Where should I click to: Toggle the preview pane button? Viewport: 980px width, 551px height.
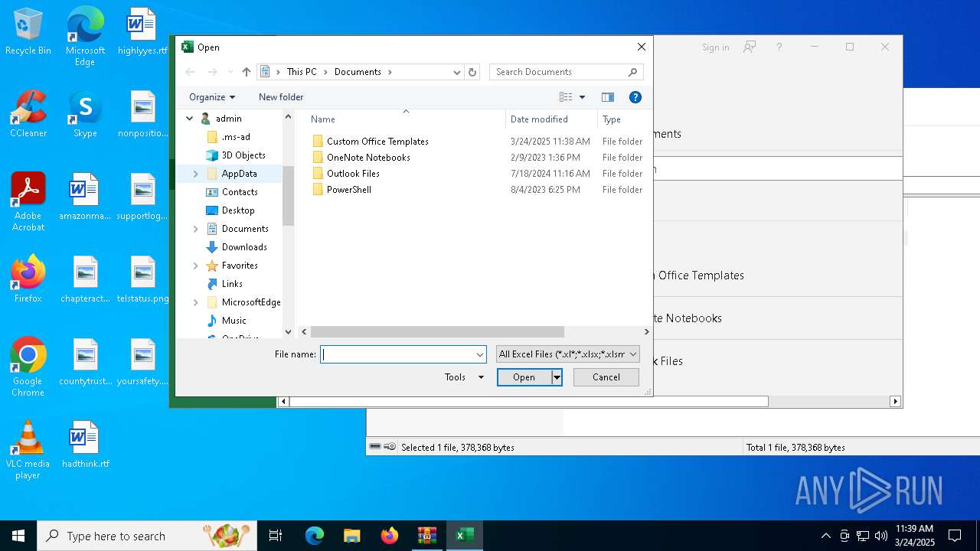[608, 97]
